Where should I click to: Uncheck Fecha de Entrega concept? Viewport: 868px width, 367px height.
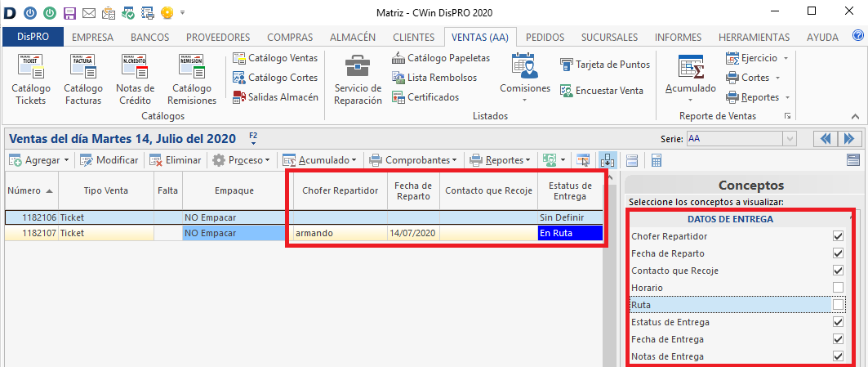coord(838,339)
